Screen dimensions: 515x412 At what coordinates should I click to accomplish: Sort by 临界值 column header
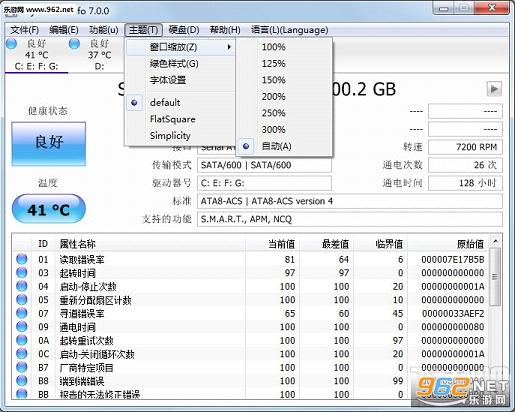tap(381, 244)
